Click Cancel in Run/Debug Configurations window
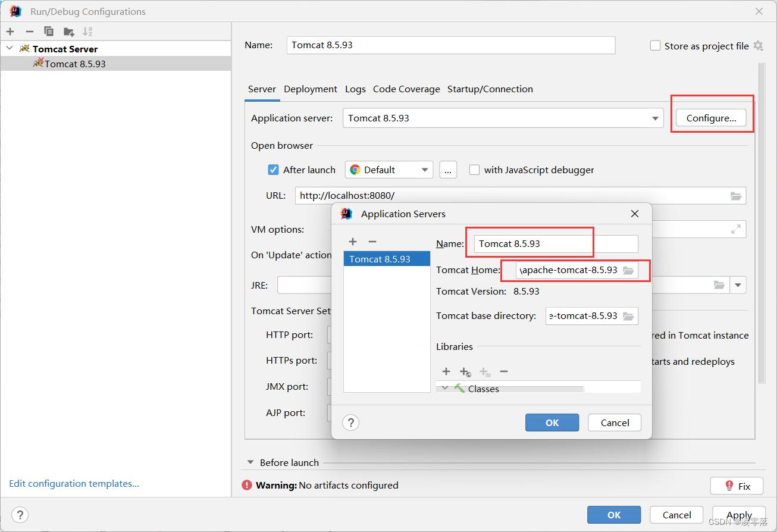777x532 pixels. (x=676, y=515)
